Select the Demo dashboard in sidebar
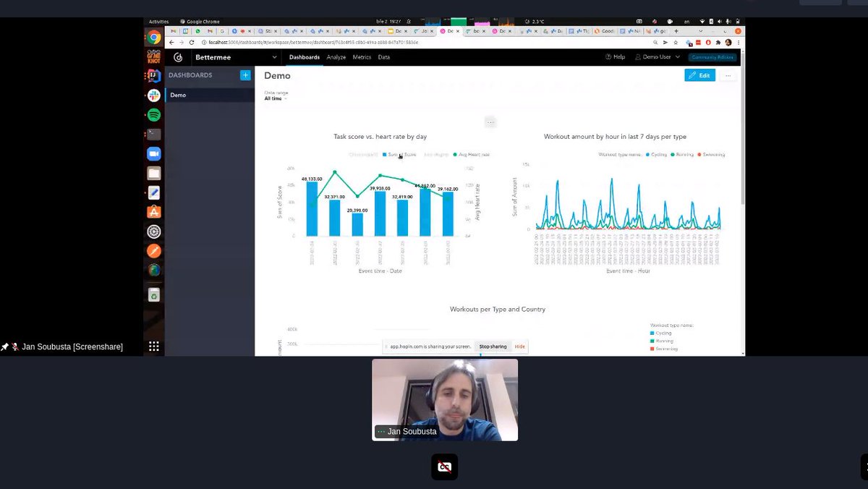The width and height of the screenshot is (868, 489). pyautogui.click(x=210, y=95)
